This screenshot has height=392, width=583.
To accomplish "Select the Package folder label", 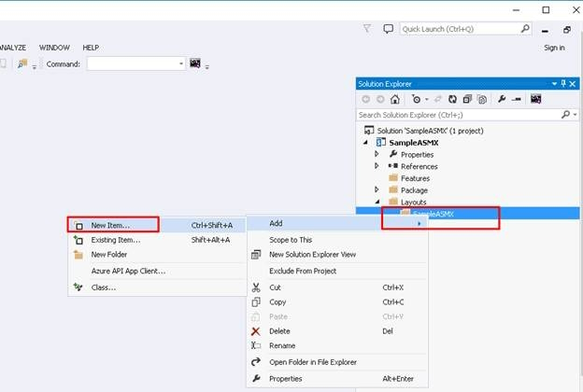I will tap(414, 190).
